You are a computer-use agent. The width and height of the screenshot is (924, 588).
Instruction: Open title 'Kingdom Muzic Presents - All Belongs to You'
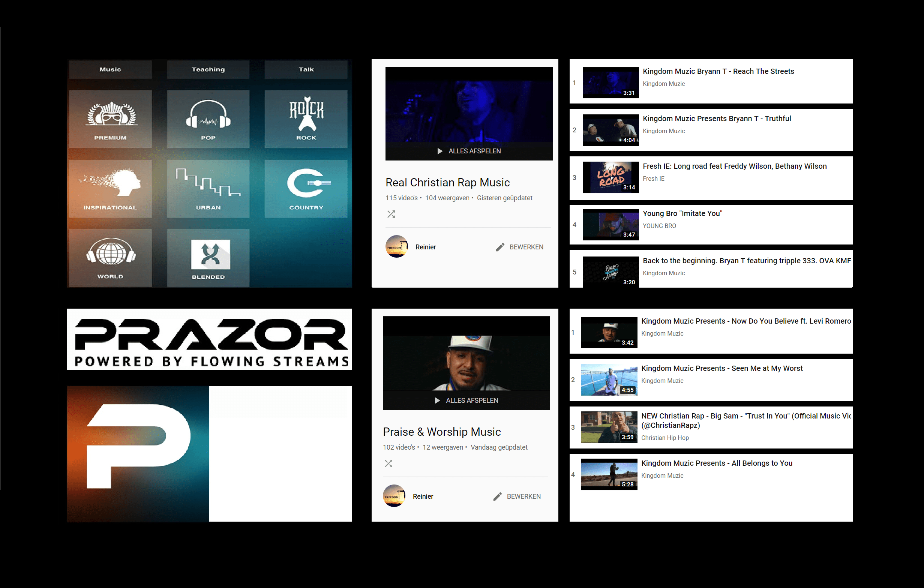(x=717, y=463)
